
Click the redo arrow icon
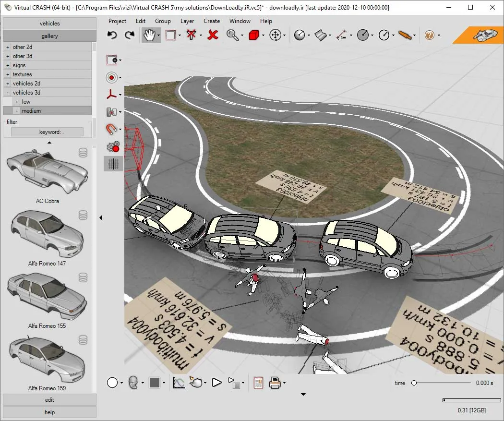tap(130, 35)
